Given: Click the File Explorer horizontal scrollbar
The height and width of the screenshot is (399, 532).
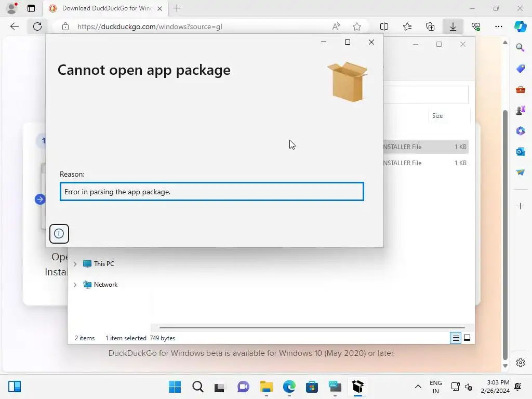Looking at the screenshot, I should (x=312, y=328).
